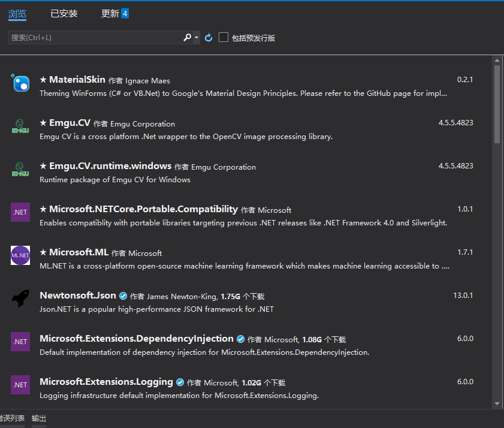Open the 已安装 tab
504x428 pixels.
tap(64, 14)
